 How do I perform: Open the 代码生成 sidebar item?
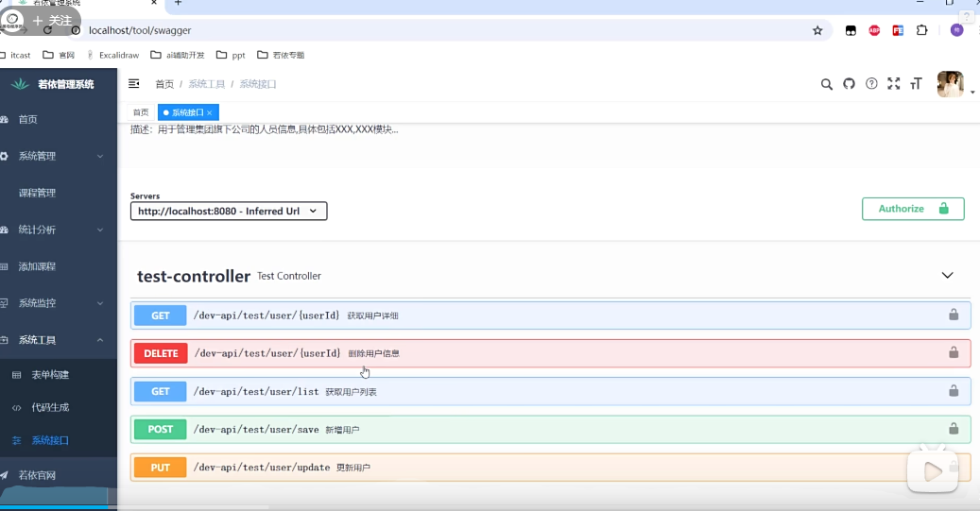point(50,407)
